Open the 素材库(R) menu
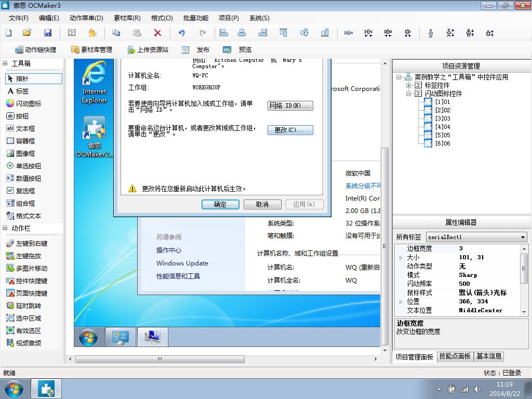Image resolution: width=532 pixels, height=399 pixels. point(127,18)
